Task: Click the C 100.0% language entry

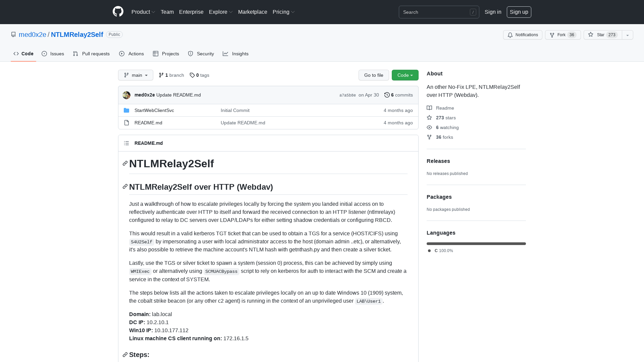Action: (x=440, y=251)
